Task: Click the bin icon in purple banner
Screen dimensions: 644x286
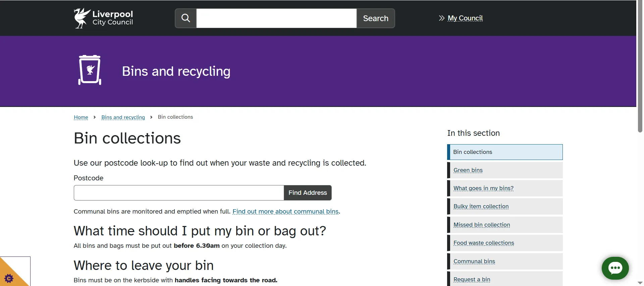Action: pyautogui.click(x=90, y=70)
